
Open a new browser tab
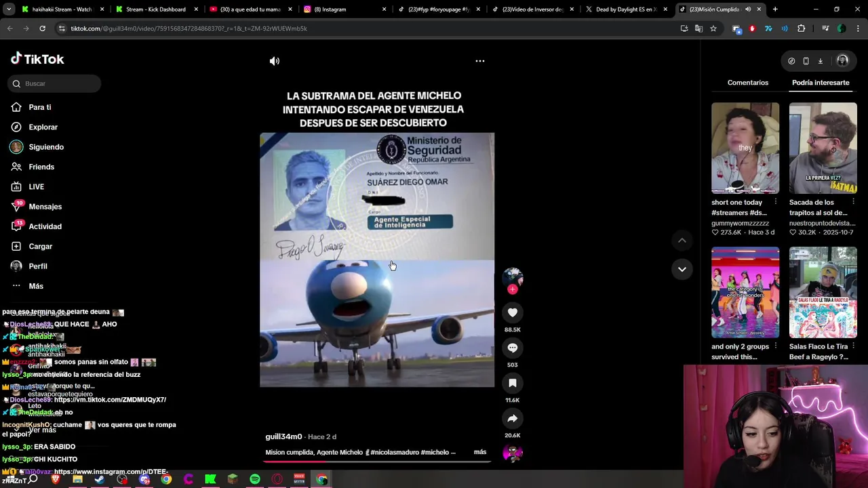(775, 9)
